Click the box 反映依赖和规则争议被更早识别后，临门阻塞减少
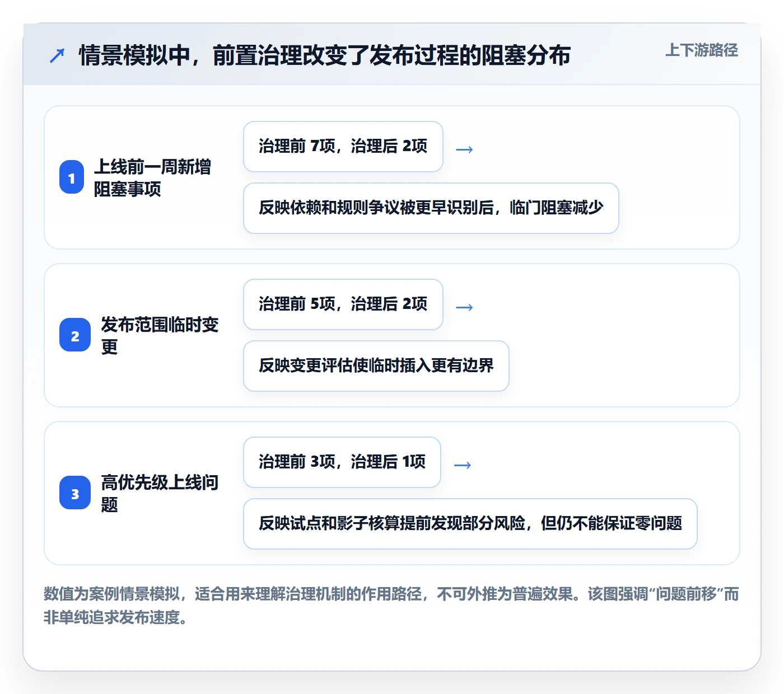The width and height of the screenshot is (784, 694). pyautogui.click(x=431, y=208)
